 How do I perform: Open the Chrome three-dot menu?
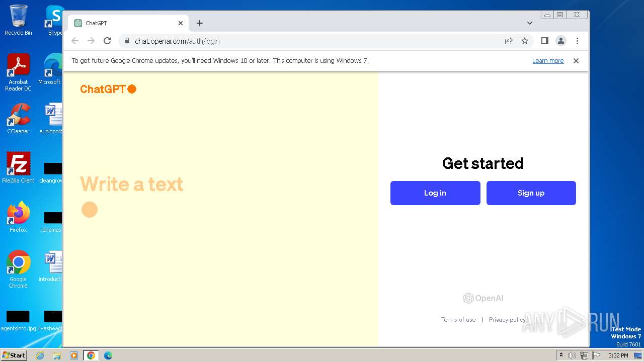tap(577, 41)
